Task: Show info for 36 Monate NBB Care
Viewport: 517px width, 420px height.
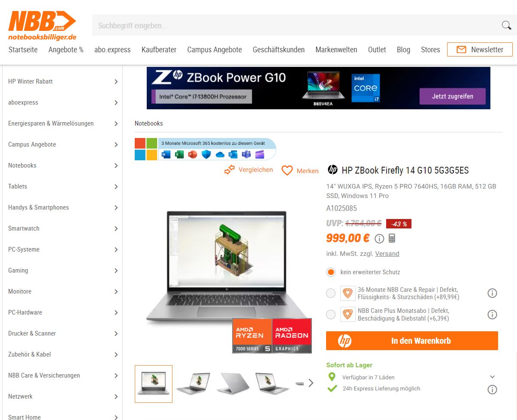Action: [x=492, y=294]
